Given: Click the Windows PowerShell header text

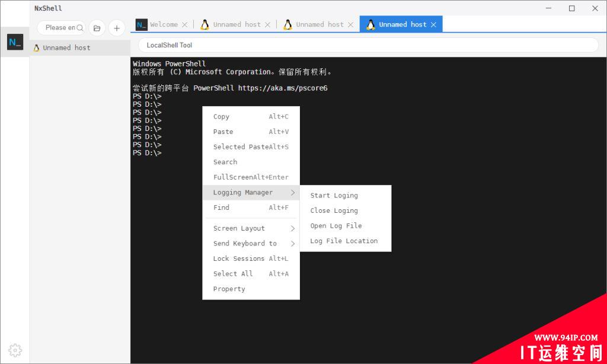Looking at the screenshot, I should tap(169, 63).
